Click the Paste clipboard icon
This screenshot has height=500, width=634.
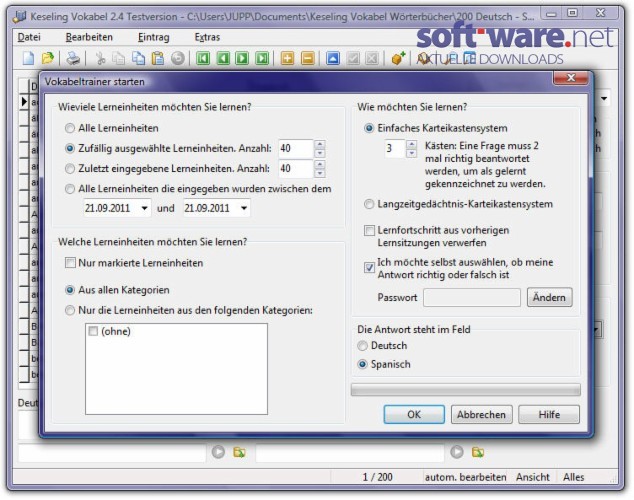coord(158,59)
